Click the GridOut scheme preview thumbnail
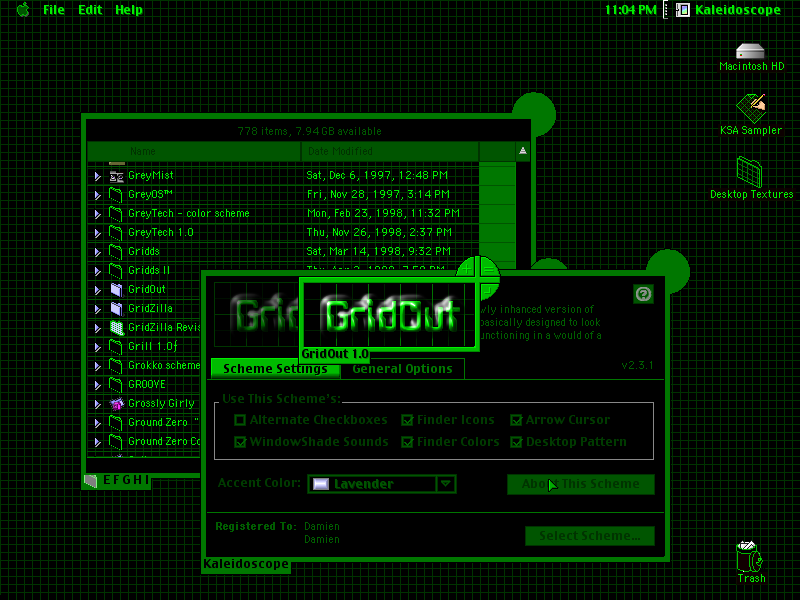Viewport: 800px width, 600px height. tap(389, 314)
